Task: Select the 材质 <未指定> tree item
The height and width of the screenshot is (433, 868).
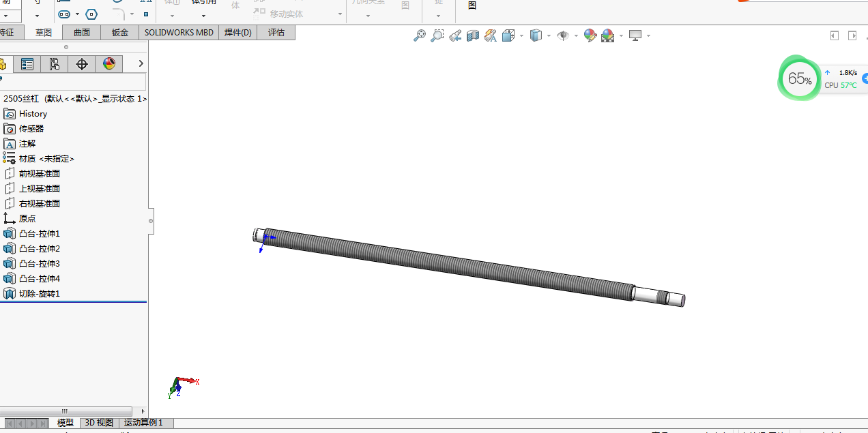Action: coord(46,159)
